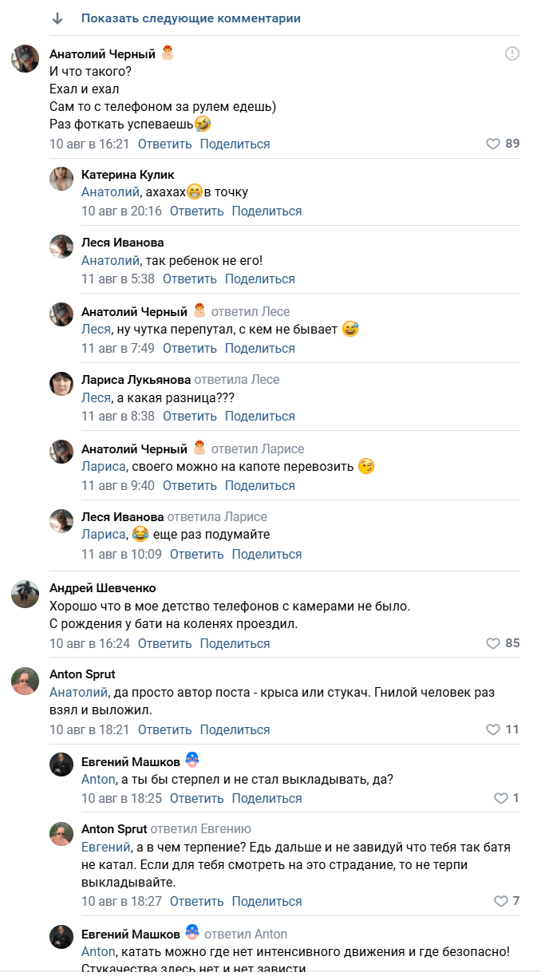Image resolution: width=541 pixels, height=980 pixels.
Task: Open Леся Иванова's avatar on the 5:38 comment
Action: pyautogui.click(x=61, y=247)
